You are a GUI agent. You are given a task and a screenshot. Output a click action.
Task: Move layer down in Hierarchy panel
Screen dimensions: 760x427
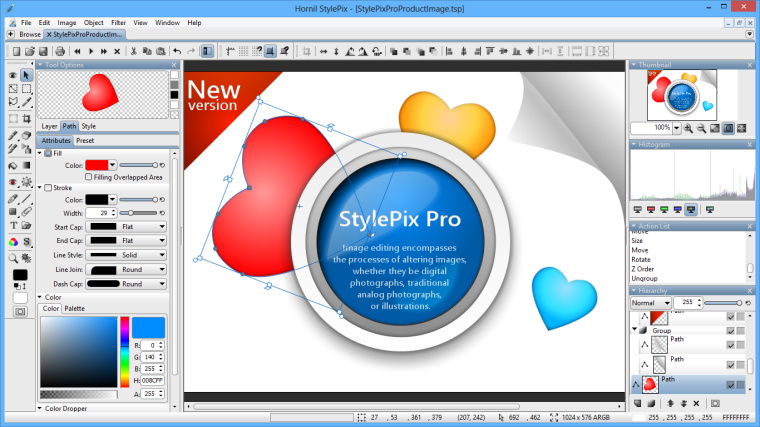[683, 403]
